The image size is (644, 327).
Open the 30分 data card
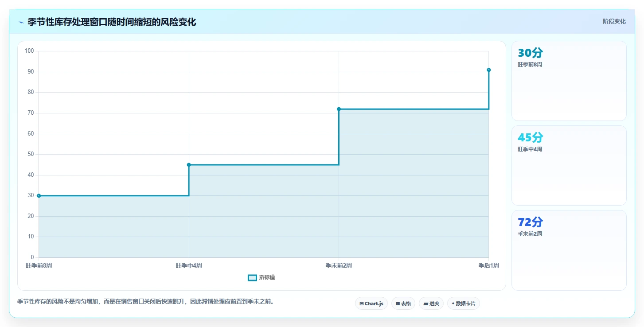click(x=569, y=81)
